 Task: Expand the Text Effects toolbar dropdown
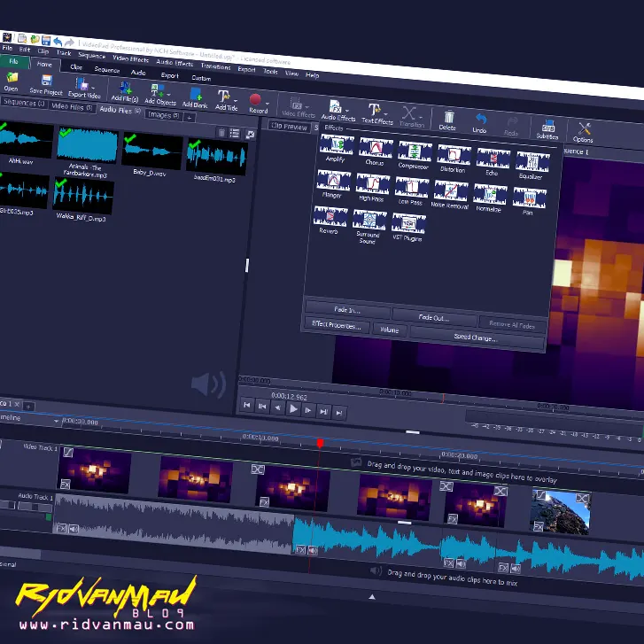[x=385, y=113]
